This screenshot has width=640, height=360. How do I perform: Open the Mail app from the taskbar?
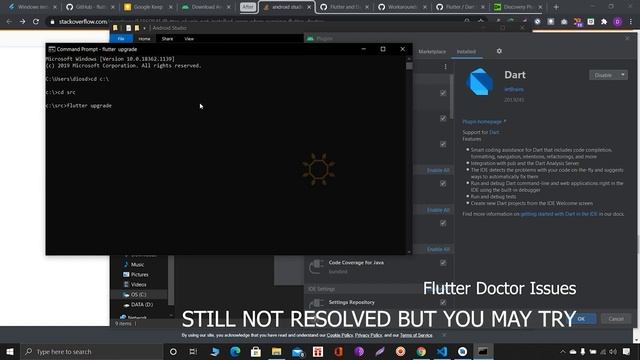pos(298,351)
